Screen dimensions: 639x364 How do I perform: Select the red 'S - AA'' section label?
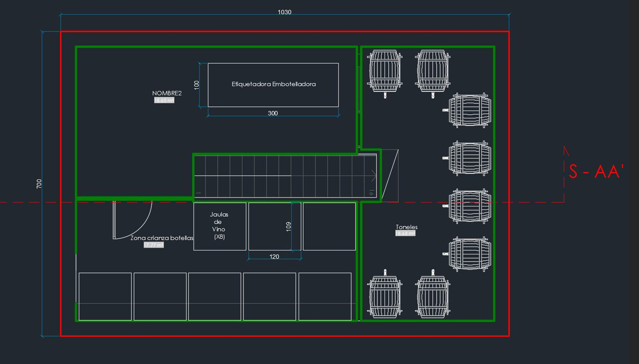596,172
